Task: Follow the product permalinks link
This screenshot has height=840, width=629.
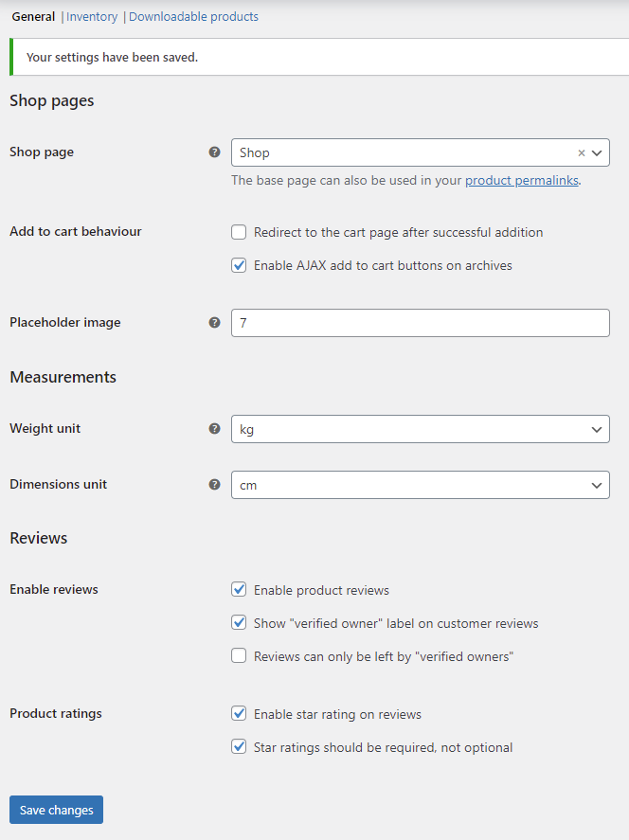Action: 522,181
